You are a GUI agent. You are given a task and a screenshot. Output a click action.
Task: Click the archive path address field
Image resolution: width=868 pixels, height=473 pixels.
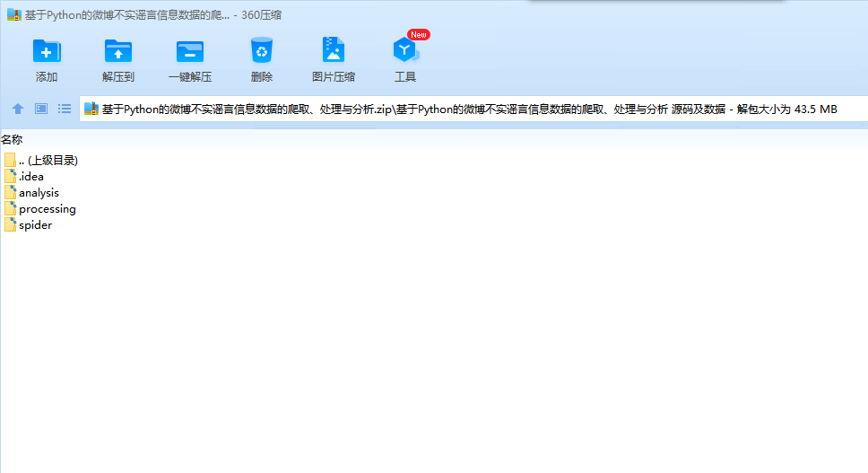[x=473, y=109]
